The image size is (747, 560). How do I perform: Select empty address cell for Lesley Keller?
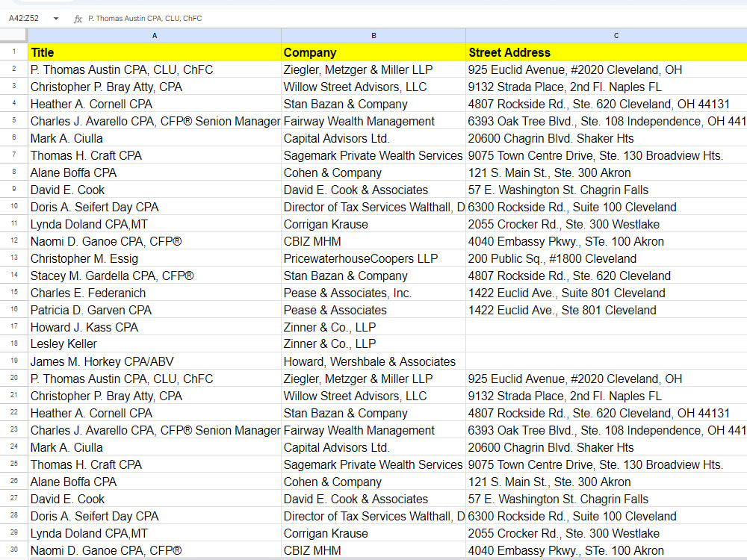point(607,343)
